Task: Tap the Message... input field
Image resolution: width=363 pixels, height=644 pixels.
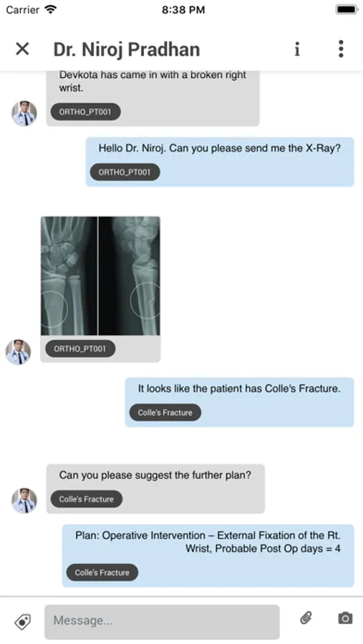Action: (x=162, y=621)
